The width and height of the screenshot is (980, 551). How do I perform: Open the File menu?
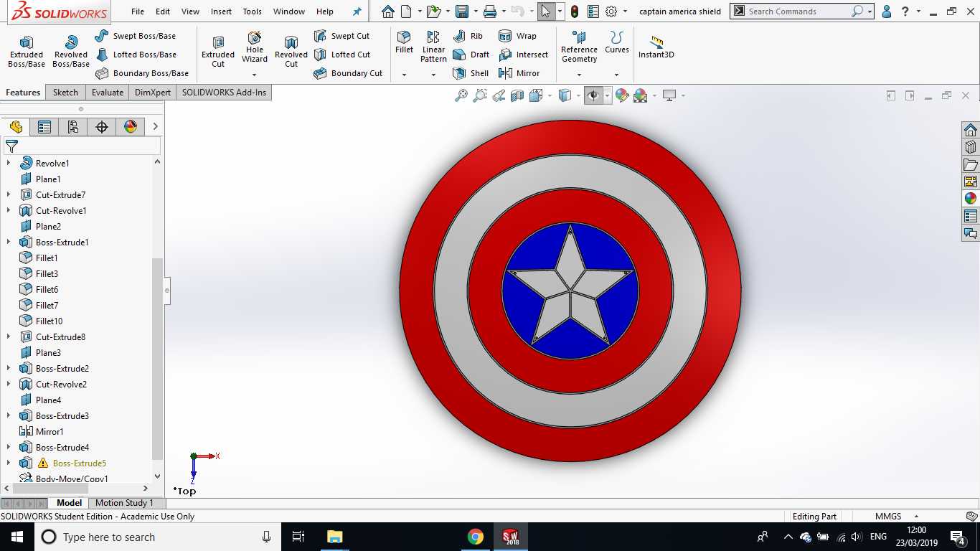pos(138,11)
